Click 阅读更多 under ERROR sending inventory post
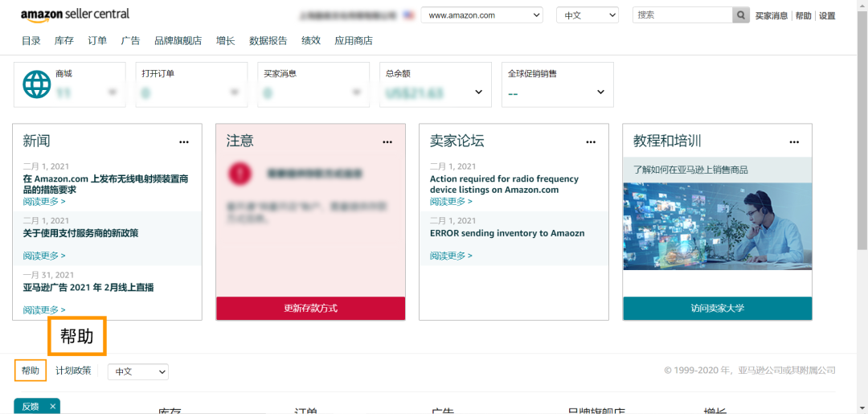The height and width of the screenshot is (414, 868). click(451, 256)
